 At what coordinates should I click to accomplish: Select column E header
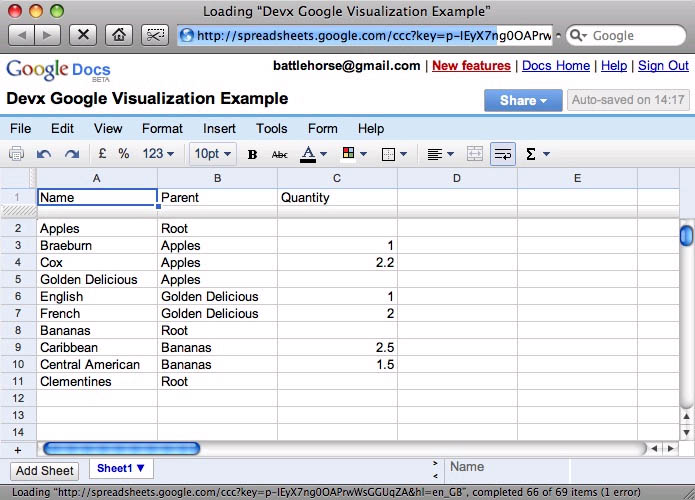577,178
